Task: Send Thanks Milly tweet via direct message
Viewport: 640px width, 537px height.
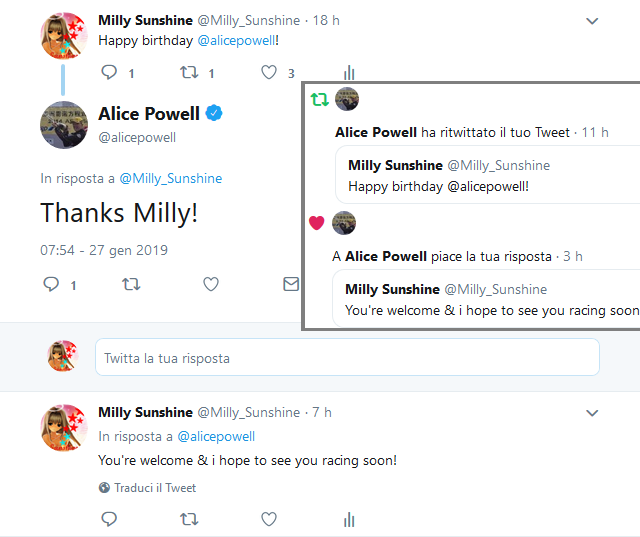Action: pyautogui.click(x=290, y=285)
